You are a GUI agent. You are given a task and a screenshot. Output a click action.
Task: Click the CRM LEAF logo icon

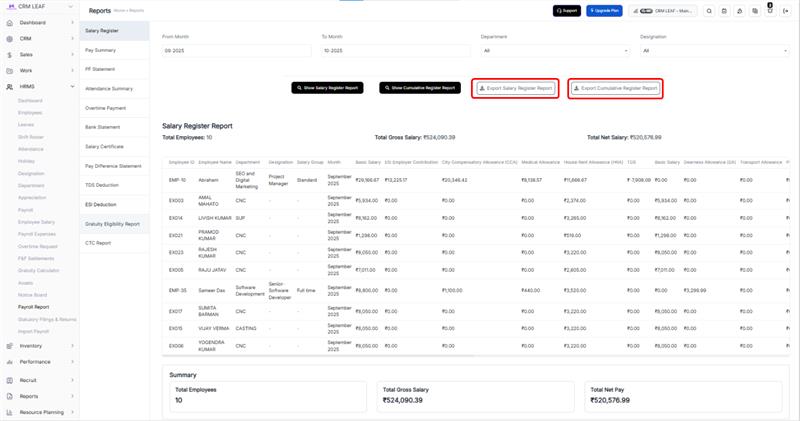tap(11, 6)
